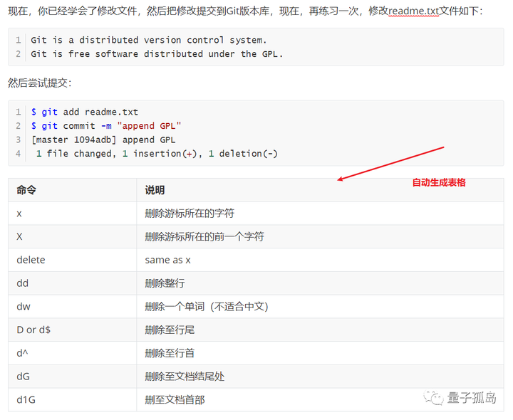Click the 'git add readme.txt' code line

point(85,112)
